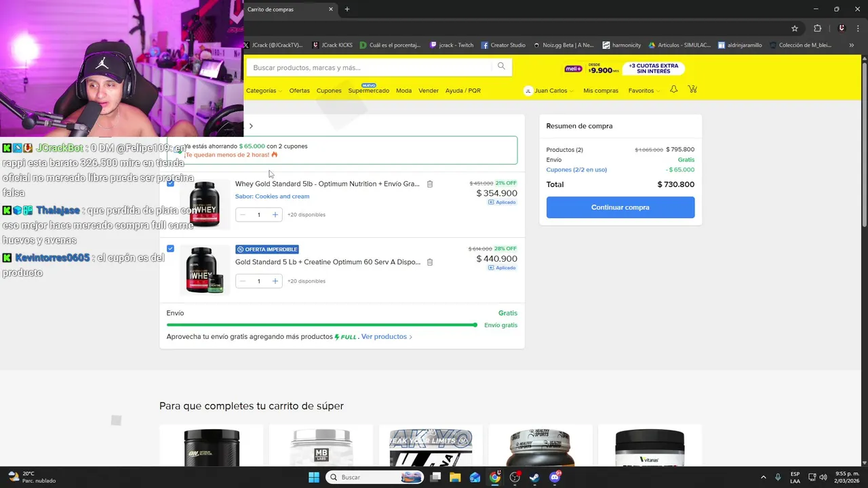Open the Gold Standard + Creatine thumbnail
Viewport: 868px width, 488px height.
pos(204,270)
